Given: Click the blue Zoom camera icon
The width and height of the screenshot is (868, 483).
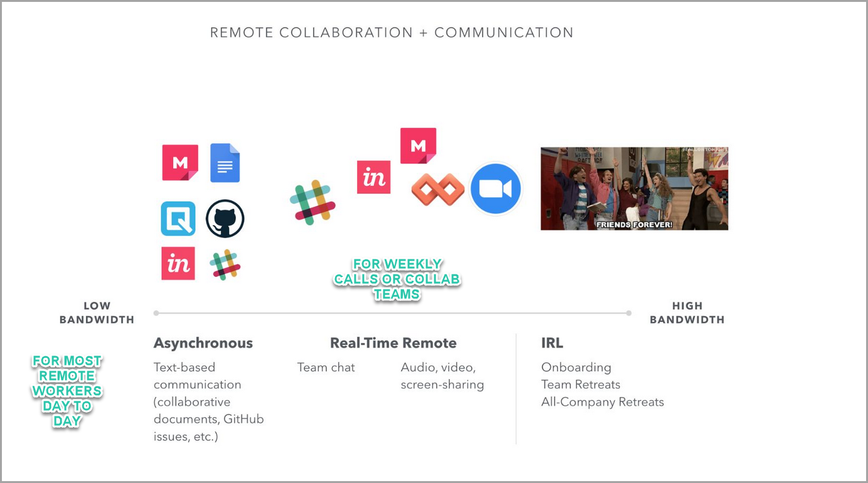Looking at the screenshot, I should point(496,188).
